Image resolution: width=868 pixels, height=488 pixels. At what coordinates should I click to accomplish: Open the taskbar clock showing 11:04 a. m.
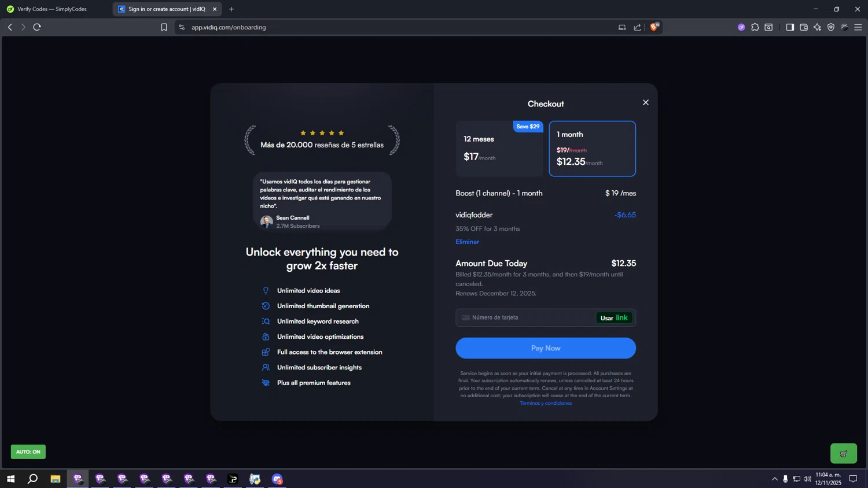[828, 479]
